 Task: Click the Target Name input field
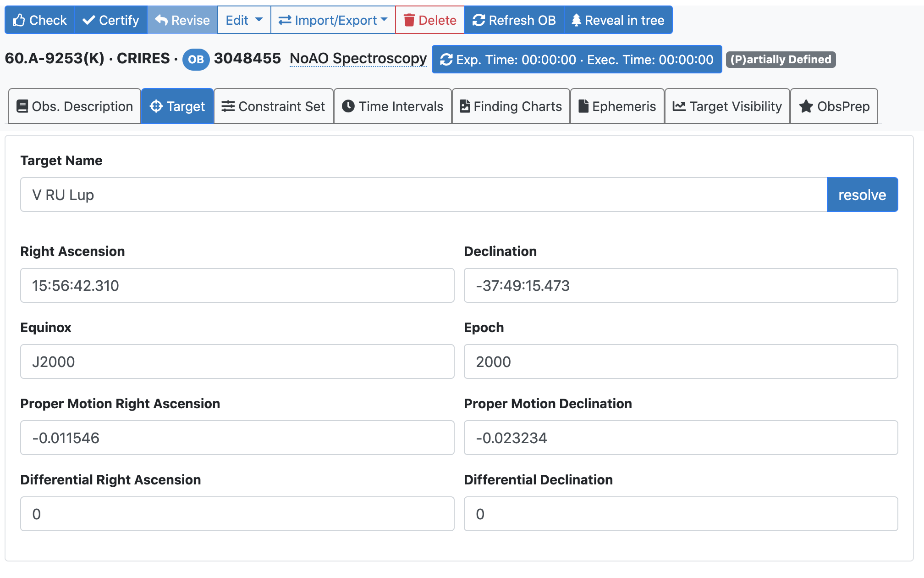tap(423, 195)
